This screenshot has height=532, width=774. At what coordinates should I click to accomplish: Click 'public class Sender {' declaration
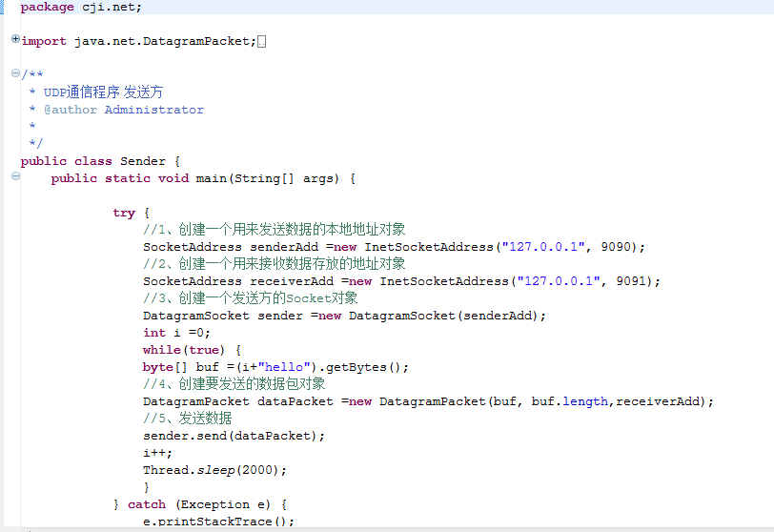click(100, 161)
